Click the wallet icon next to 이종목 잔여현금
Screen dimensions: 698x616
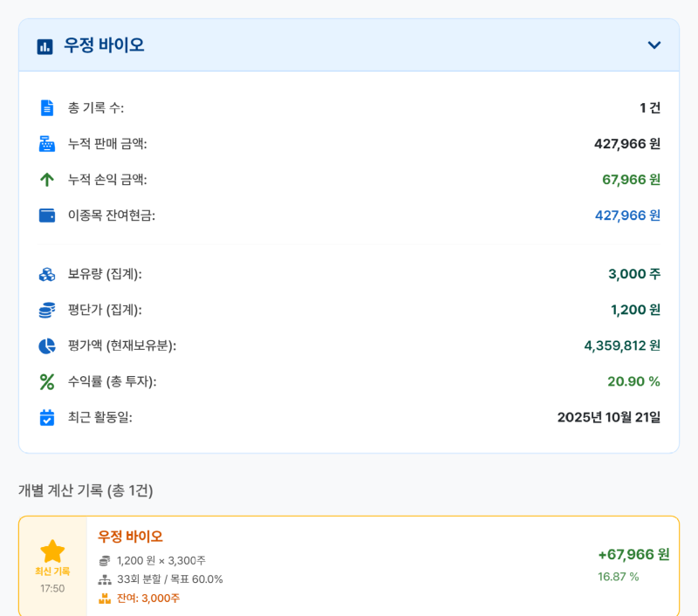[x=46, y=215]
